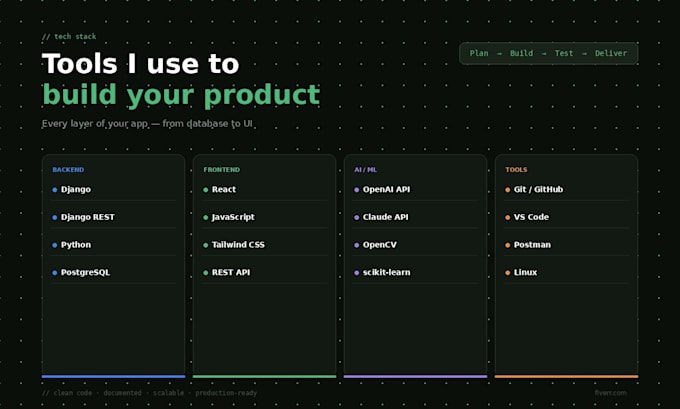Click the Django REST label
This screenshot has height=409, width=680.
(x=88, y=217)
